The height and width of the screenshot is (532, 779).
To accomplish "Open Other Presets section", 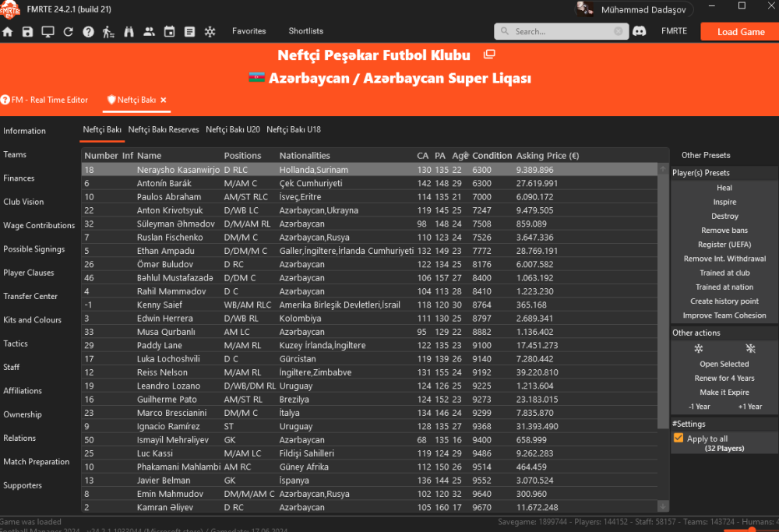I will click(x=706, y=156).
